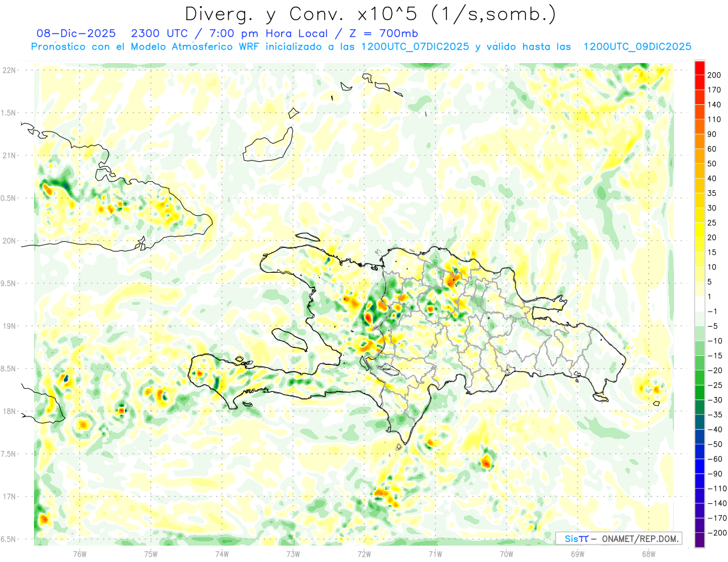This screenshot has height=562, width=728.
Task: Click the latitude label "18N"
Action: pyautogui.click(x=9, y=412)
